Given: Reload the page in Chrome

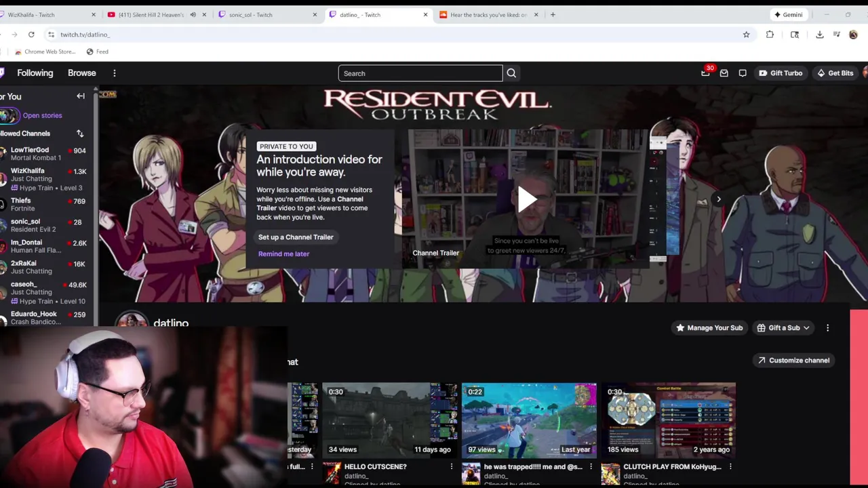Looking at the screenshot, I should click(x=31, y=35).
